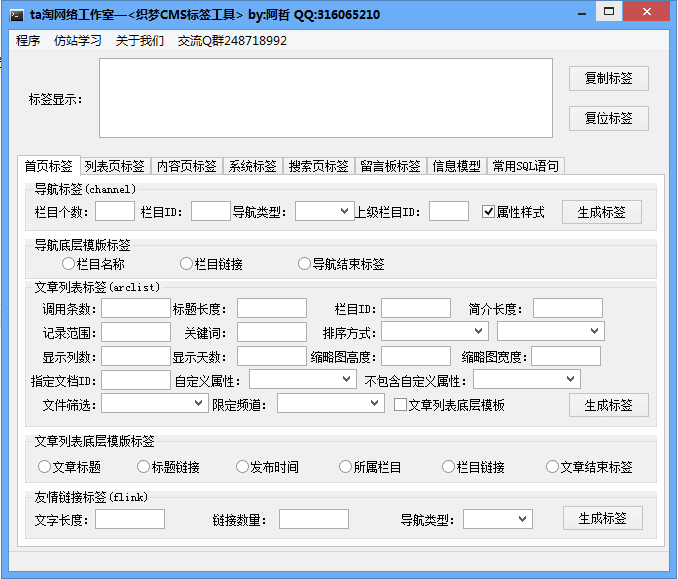Toggle the 属性样式 checkbox
678x579 pixels.
[x=489, y=212]
